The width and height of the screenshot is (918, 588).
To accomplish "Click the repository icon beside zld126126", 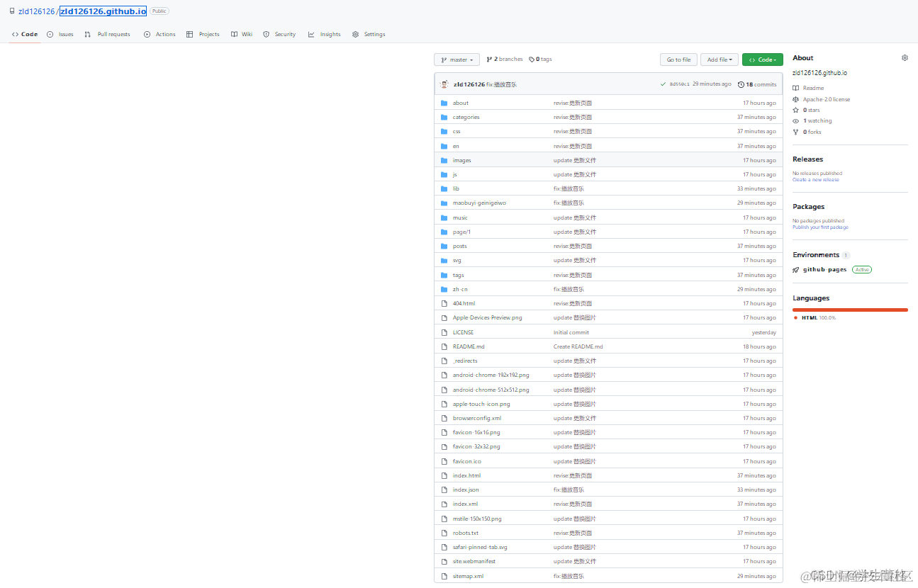I will click(x=12, y=11).
